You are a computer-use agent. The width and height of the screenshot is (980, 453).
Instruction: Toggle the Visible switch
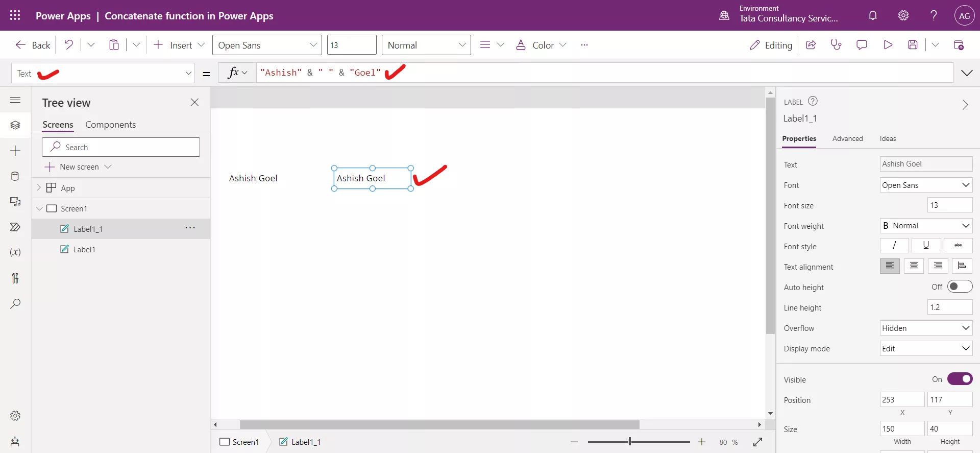[x=960, y=379]
